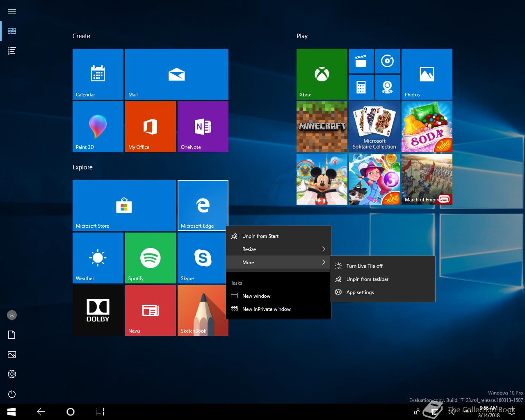
Task: Expand the hamburger menu at top left
Action: (x=12, y=11)
